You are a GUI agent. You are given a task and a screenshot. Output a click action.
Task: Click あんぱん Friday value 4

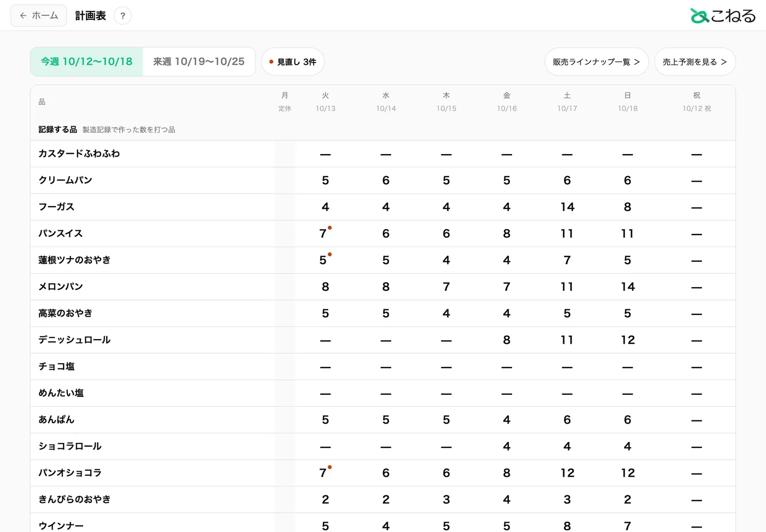(507, 420)
